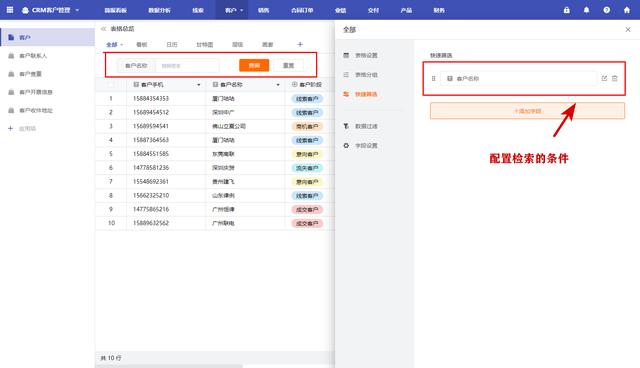This screenshot has width=640, height=368.
Task: Open the lock icon in top bar
Action: [567, 10]
